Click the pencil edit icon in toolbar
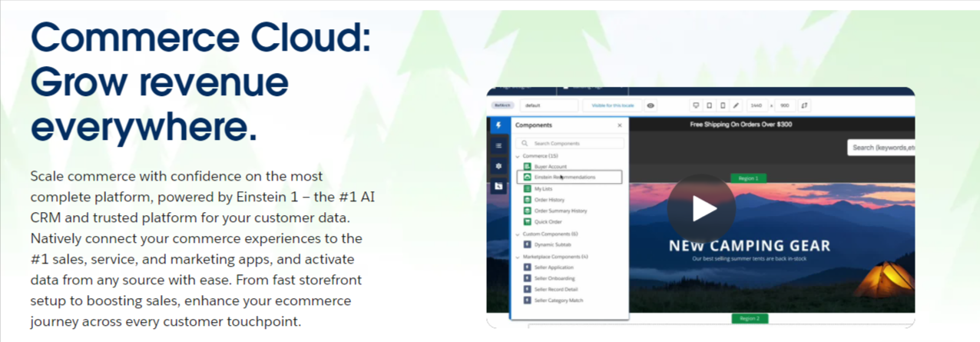 (x=735, y=105)
